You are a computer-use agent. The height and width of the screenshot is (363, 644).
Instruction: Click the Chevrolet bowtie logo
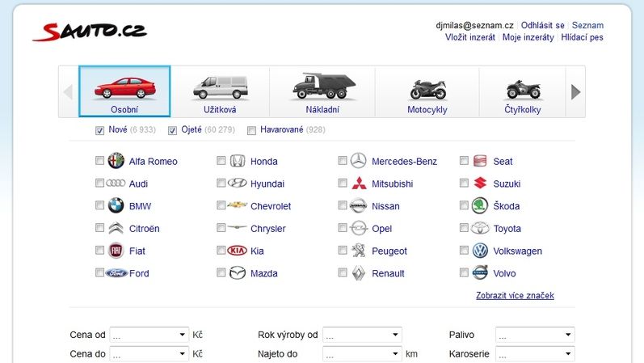(x=238, y=205)
